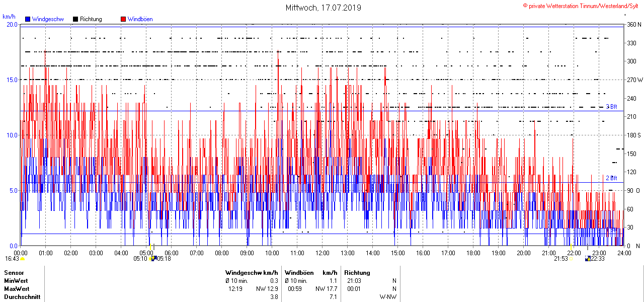The height and width of the screenshot is (302, 644).
Task: Click the 22:33 moonrise time
Action: click(x=598, y=259)
